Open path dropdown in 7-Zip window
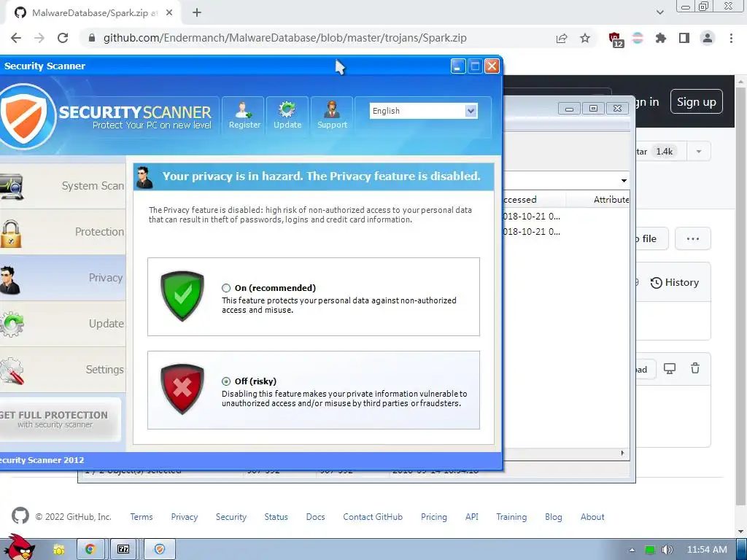Screen dimensions: 747x560 coord(624,181)
